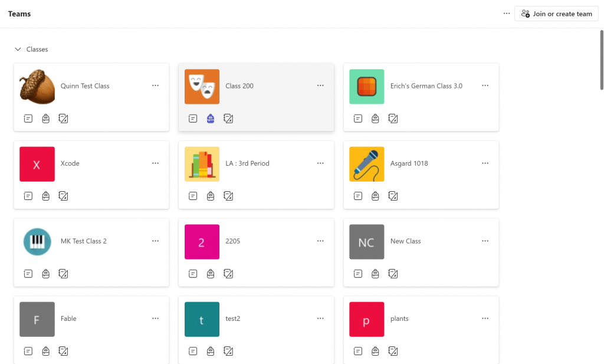Open notebook icon for LA : 3rd Period
604x364 pixels.
click(x=228, y=196)
